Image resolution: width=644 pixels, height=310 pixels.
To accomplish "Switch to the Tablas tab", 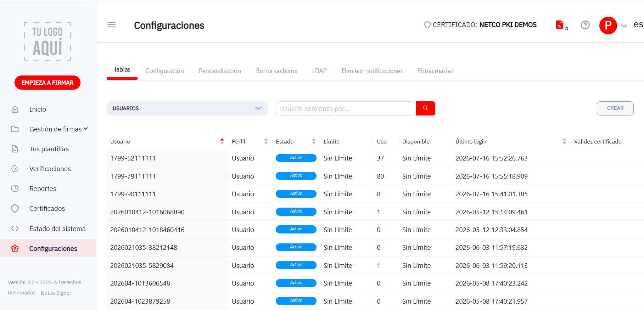I will [122, 70].
